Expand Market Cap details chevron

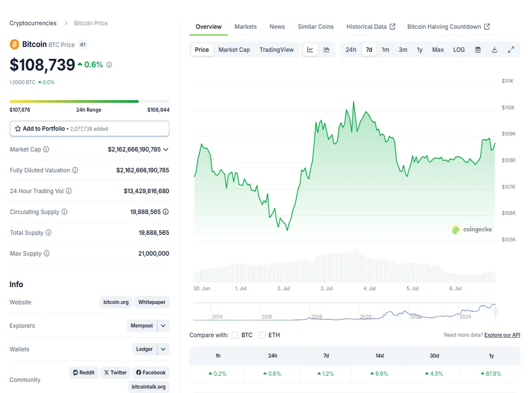pos(166,149)
